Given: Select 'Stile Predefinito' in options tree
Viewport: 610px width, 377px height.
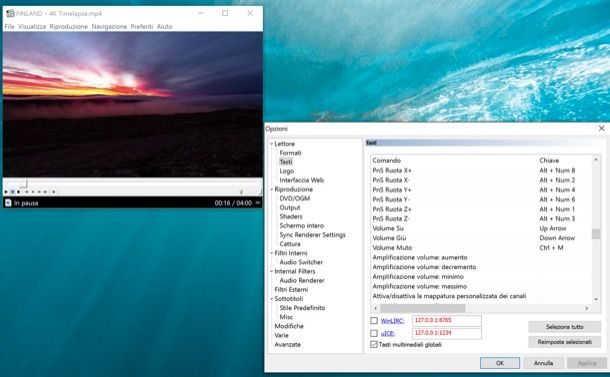Looking at the screenshot, I should pyautogui.click(x=302, y=308).
